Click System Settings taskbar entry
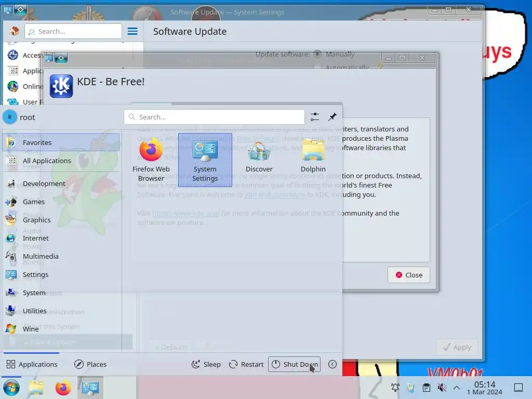The image size is (532, 399). pos(90,388)
